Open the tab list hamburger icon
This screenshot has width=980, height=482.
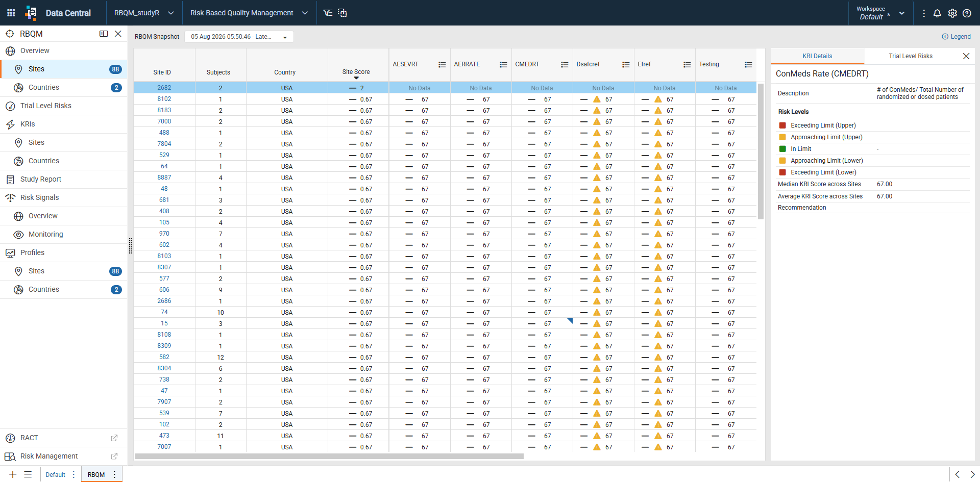pos(28,474)
